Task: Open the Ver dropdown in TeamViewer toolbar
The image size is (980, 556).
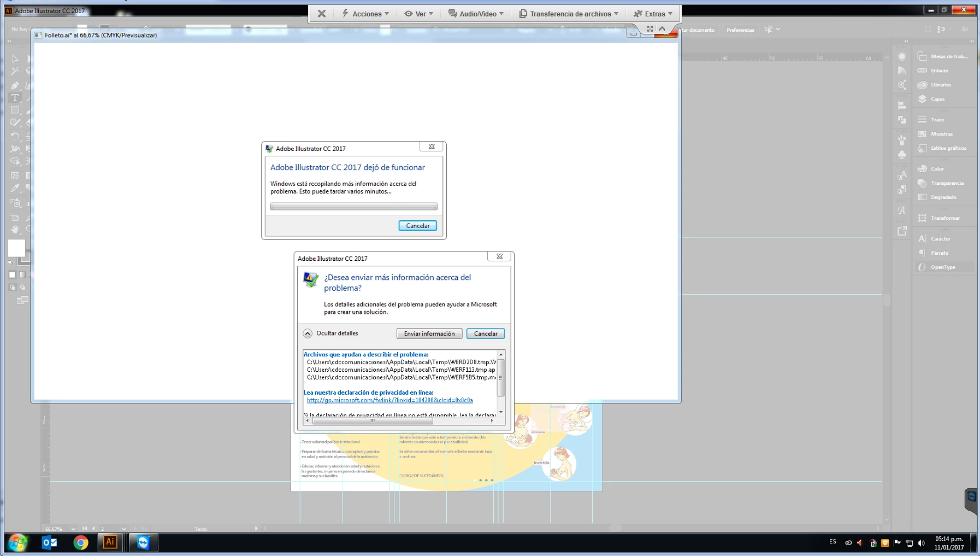Action: tap(418, 14)
